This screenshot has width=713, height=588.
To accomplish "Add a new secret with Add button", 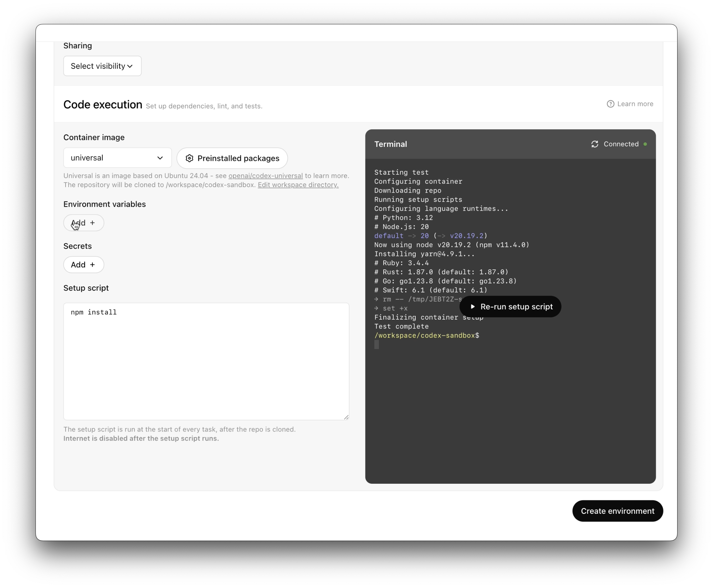I will 83,265.
